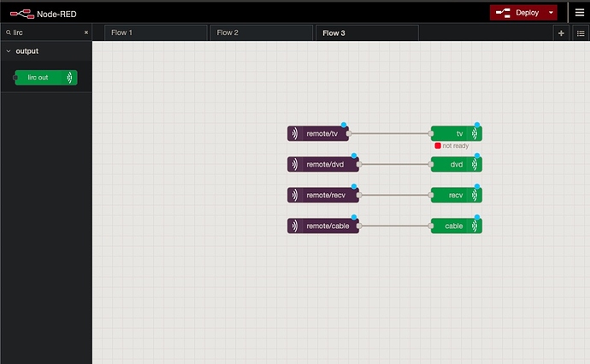Screen dimensions: 590x364
Task: Select the Flow 3 tab
Action: point(367,32)
